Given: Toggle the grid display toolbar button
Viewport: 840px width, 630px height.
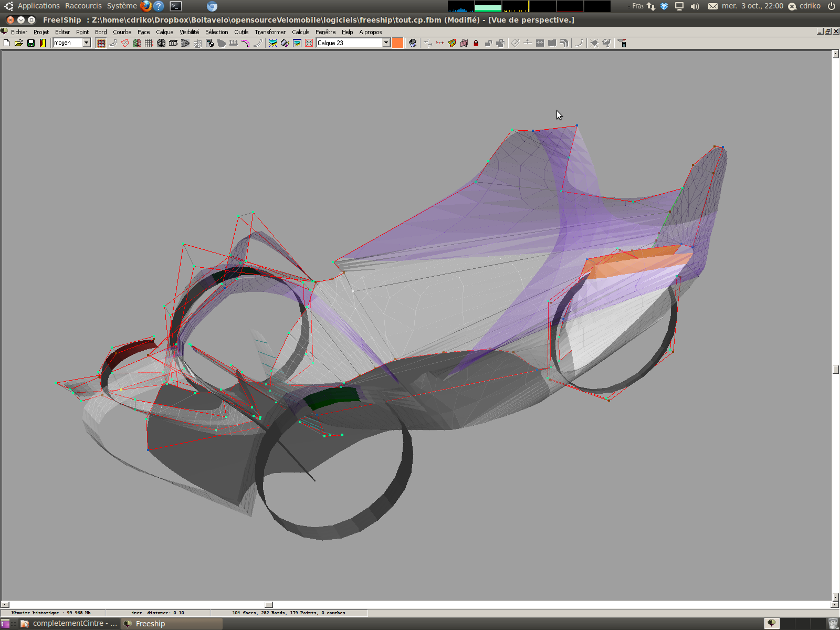Looking at the screenshot, I should click(149, 43).
